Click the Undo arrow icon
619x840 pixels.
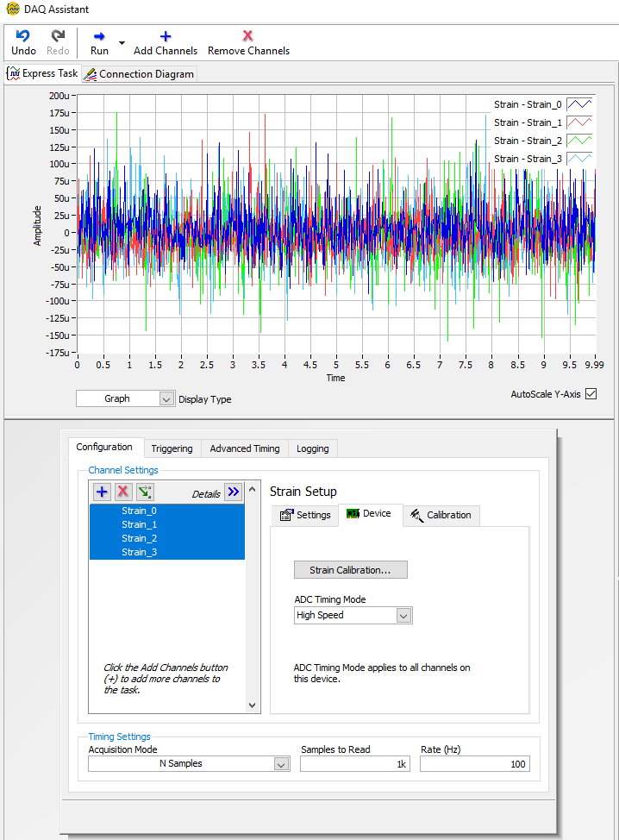click(x=23, y=36)
